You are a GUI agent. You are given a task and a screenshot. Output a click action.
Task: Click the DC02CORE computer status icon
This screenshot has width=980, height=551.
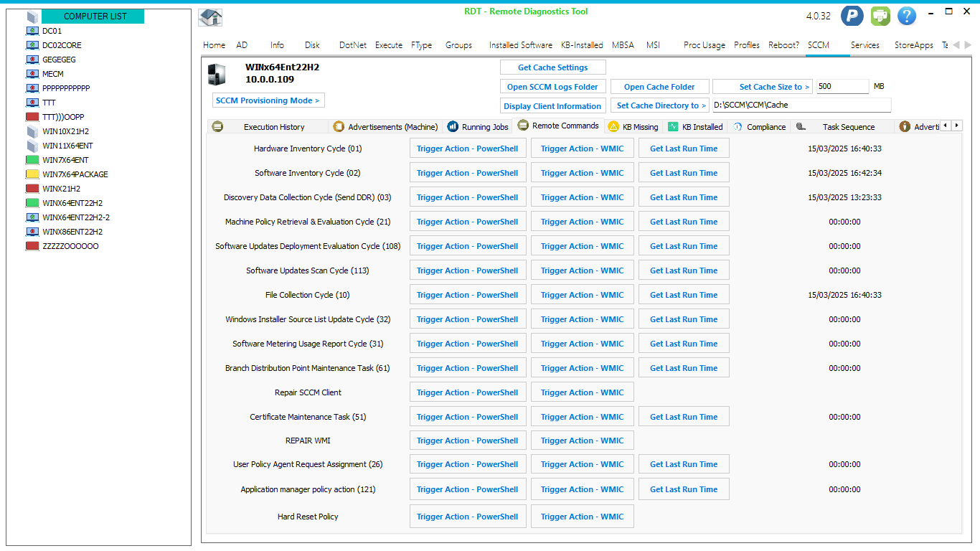pos(32,45)
